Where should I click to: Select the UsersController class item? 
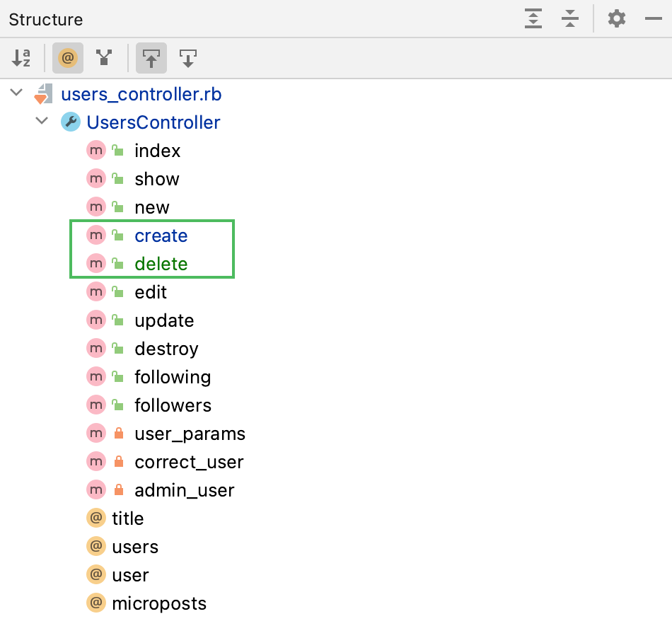(153, 122)
